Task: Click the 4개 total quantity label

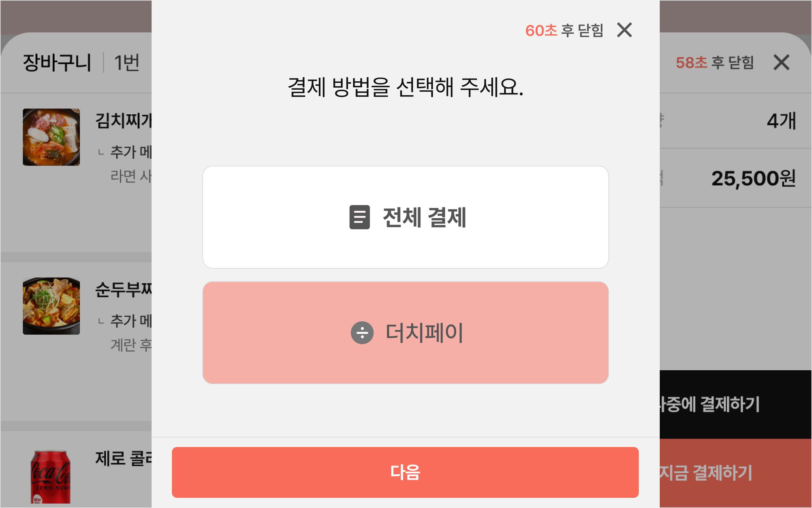Action: click(x=781, y=121)
